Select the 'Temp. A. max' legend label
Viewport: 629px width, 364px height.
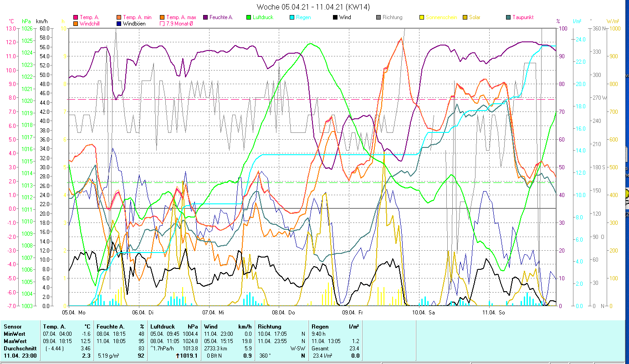tap(182, 17)
